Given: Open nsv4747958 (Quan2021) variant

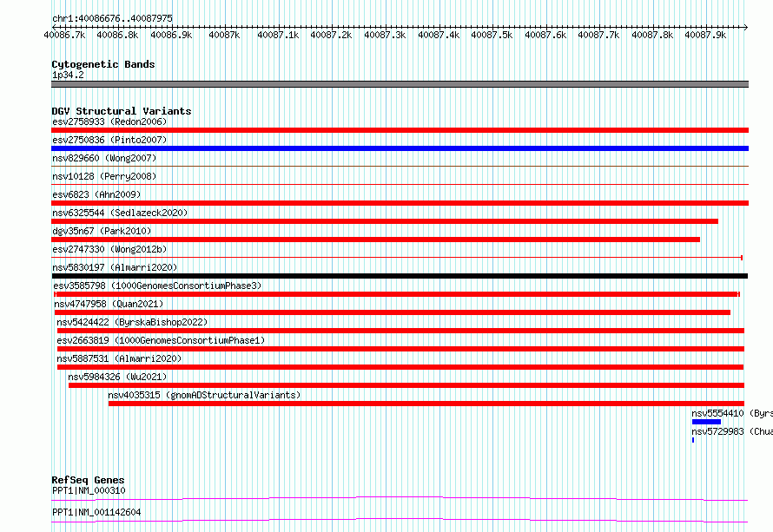Looking at the screenshot, I should click(x=109, y=304).
